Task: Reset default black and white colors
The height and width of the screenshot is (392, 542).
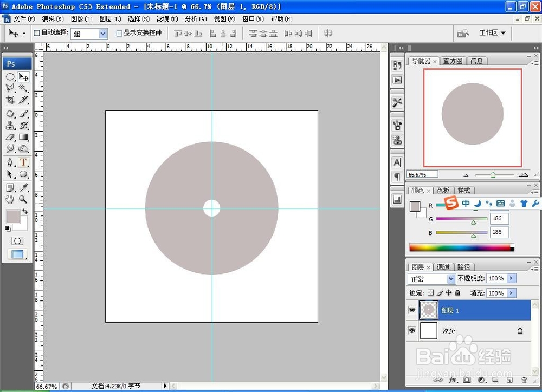Action: 8,228
